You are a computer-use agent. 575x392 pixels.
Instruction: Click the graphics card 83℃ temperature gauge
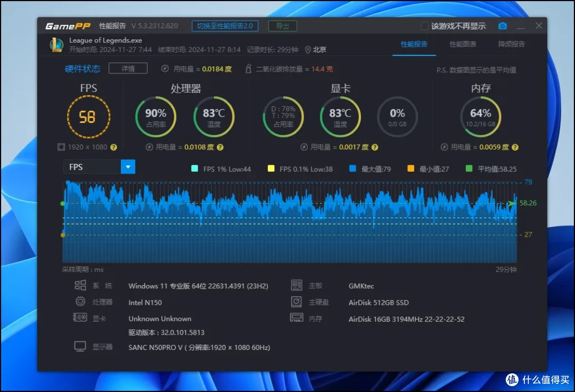click(x=340, y=117)
